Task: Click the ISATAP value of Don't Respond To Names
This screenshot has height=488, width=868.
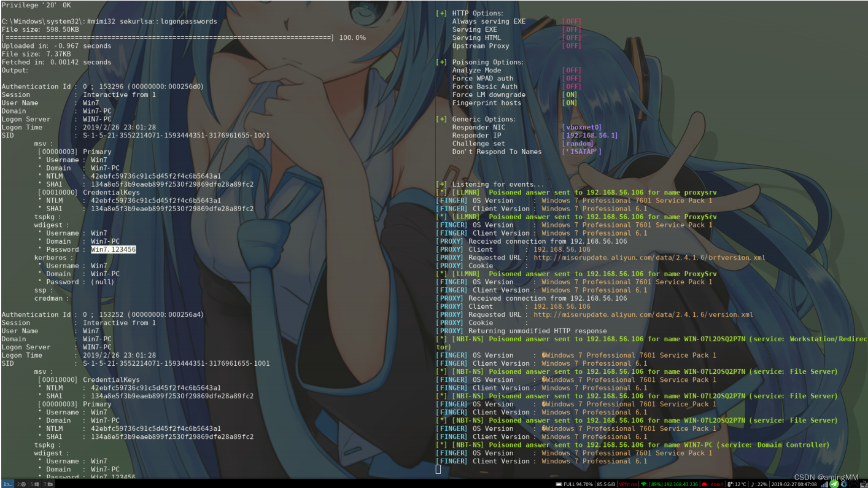Action: [582, 152]
